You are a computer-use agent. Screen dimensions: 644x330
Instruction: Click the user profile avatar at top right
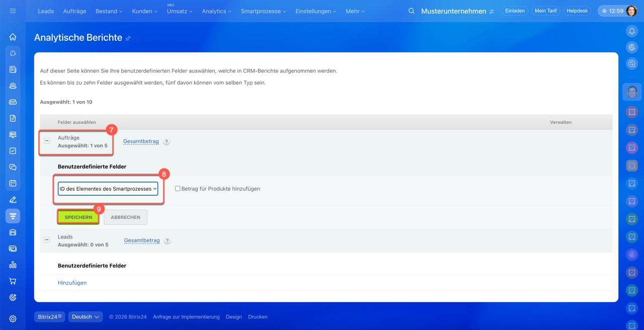[x=631, y=11]
